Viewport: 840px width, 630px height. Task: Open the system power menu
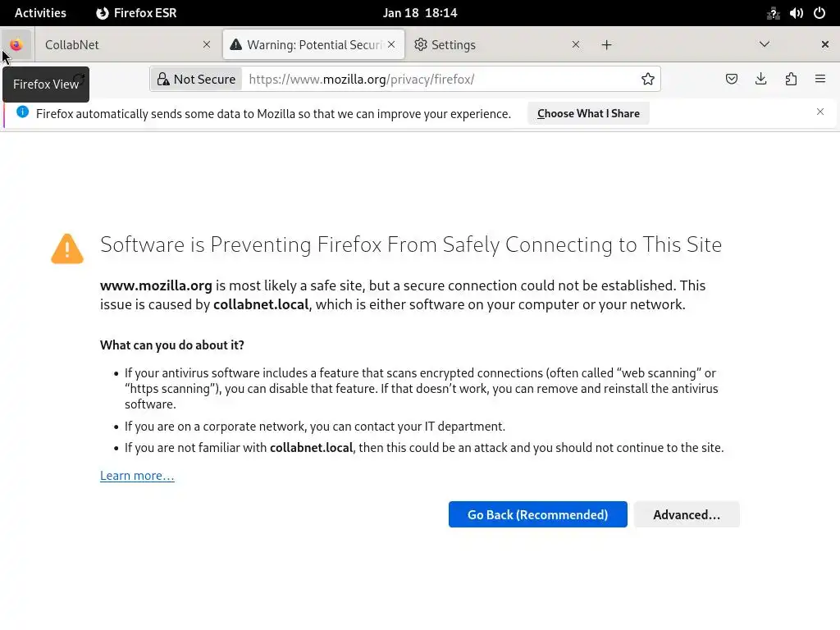click(819, 13)
